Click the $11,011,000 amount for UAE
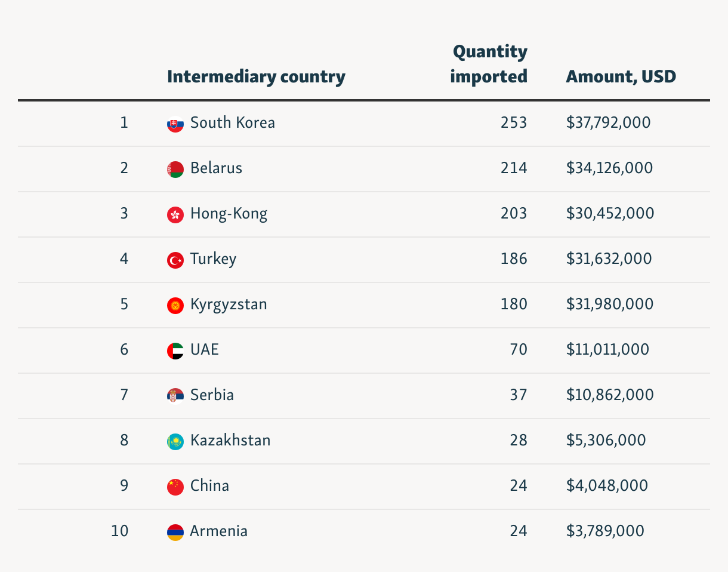Viewport: 728px width, 572px height. (607, 350)
